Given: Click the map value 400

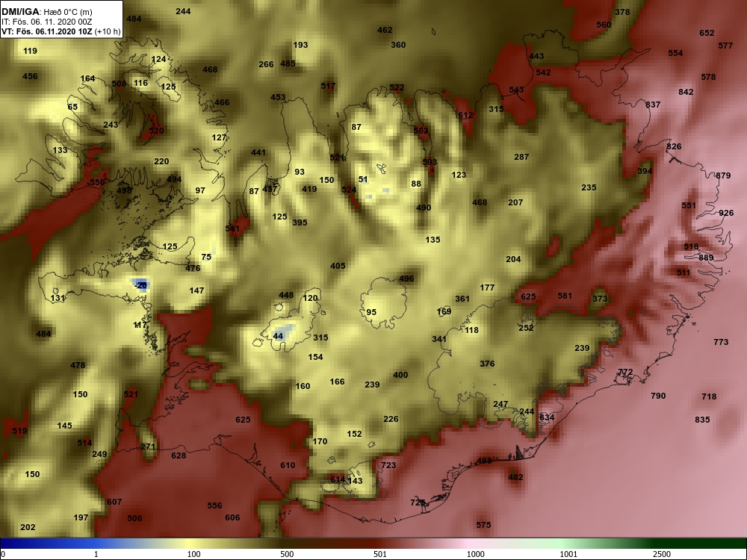Looking at the screenshot, I should pos(400,376).
